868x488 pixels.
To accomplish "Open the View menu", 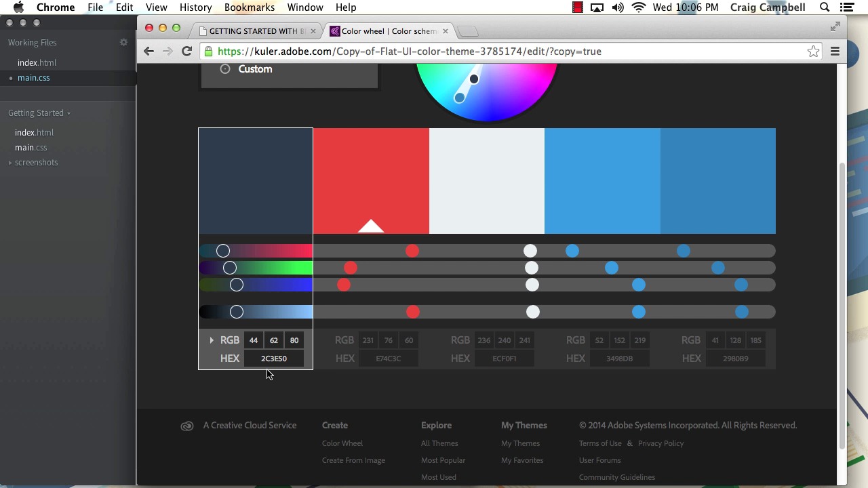I will click(x=156, y=7).
